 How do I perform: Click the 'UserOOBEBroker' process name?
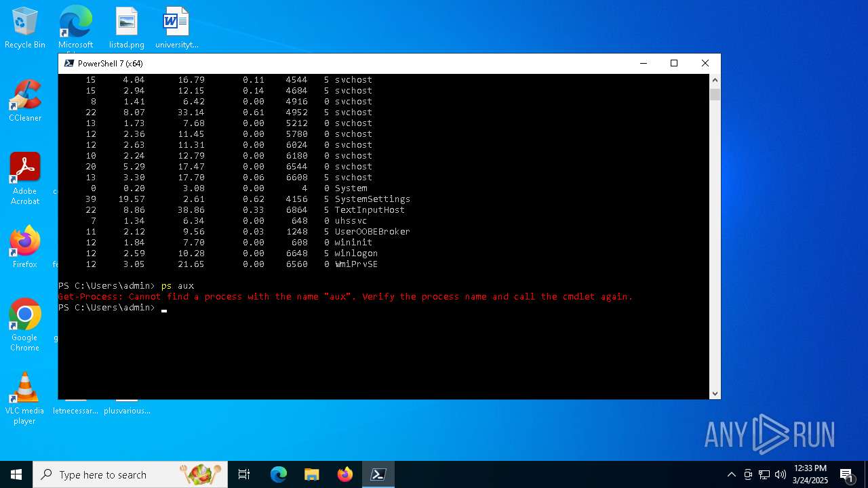(372, 231)
